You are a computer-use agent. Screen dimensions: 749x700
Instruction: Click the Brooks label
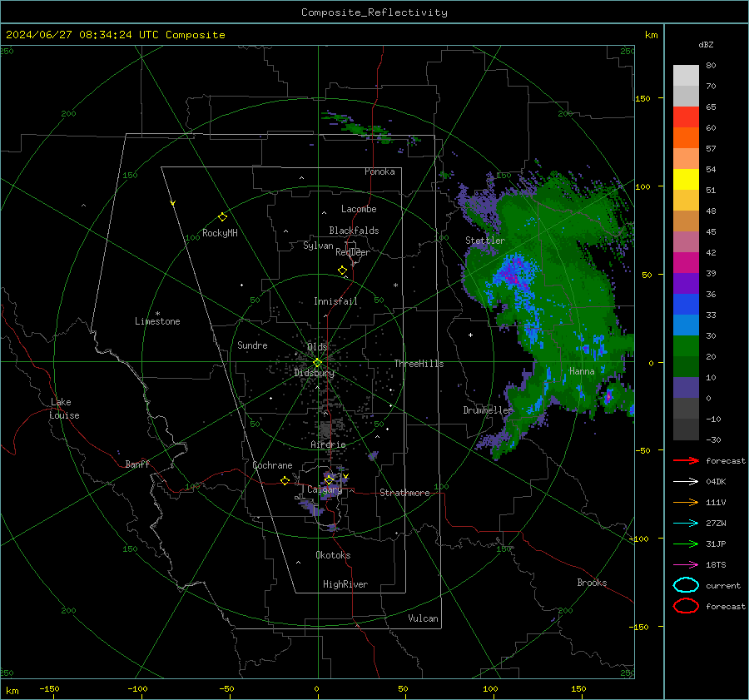click(592, 583)
